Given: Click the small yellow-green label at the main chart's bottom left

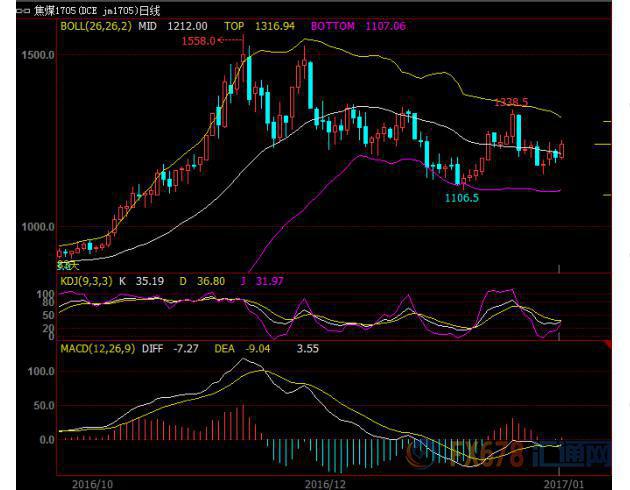Looking at the screenshot, I should [x=68, y=265].
